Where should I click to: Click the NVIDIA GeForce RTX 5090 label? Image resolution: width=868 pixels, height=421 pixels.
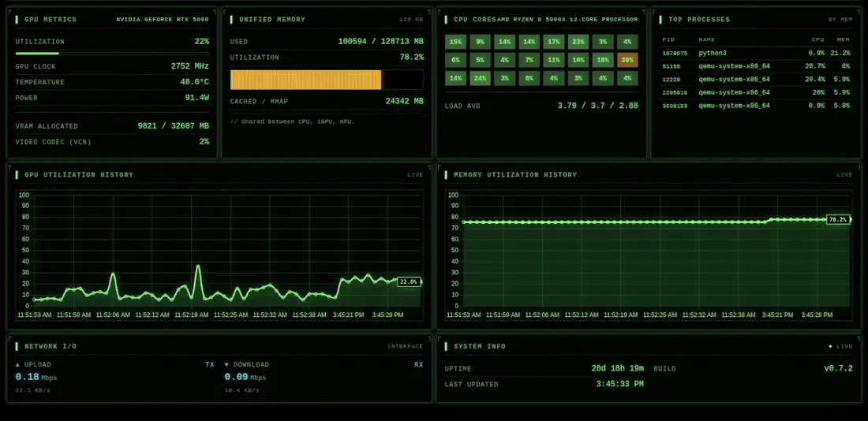coord(163,20)
